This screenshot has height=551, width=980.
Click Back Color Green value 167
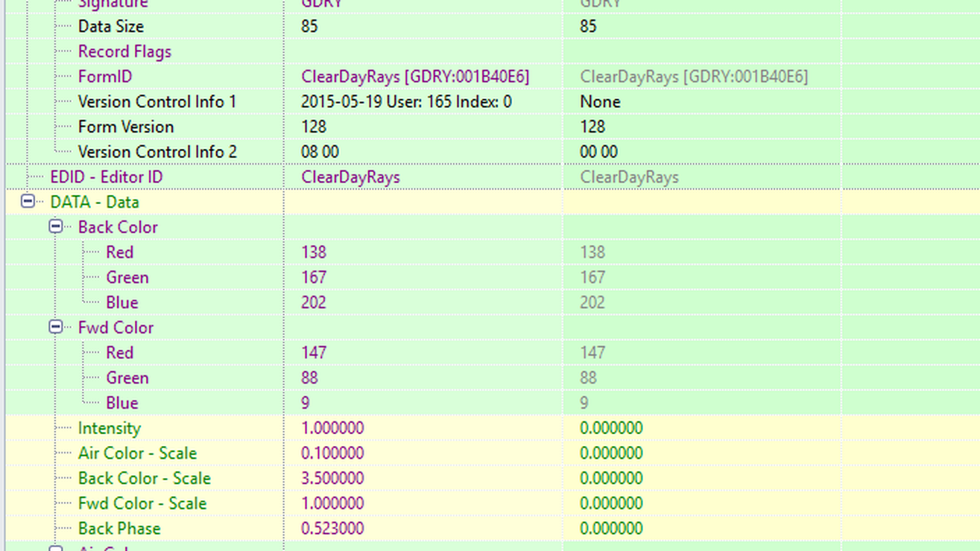click(x=314, y=278)
